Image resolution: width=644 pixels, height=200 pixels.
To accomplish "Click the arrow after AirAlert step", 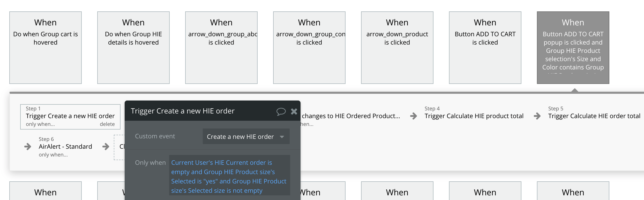I will tap(106, 147).
